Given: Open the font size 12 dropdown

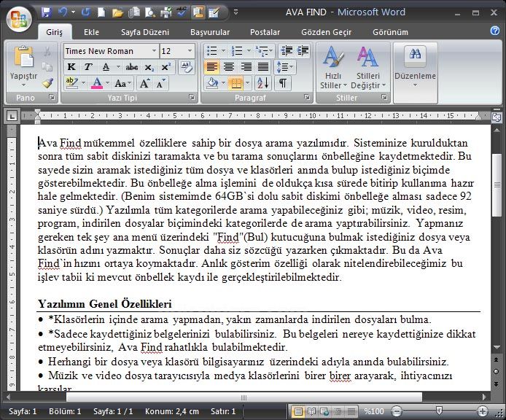Looking at the screenshot, I should pyautogui.click(x=190, y=51).
